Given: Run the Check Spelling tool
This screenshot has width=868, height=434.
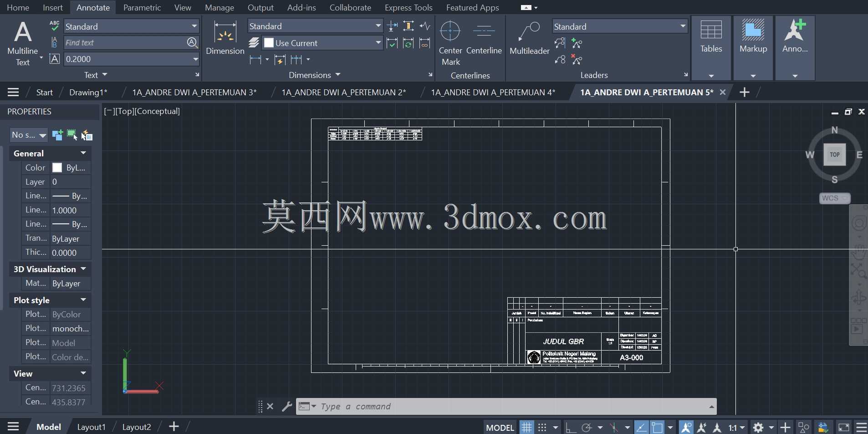Looking at the screenshot, I should (54, 26).
